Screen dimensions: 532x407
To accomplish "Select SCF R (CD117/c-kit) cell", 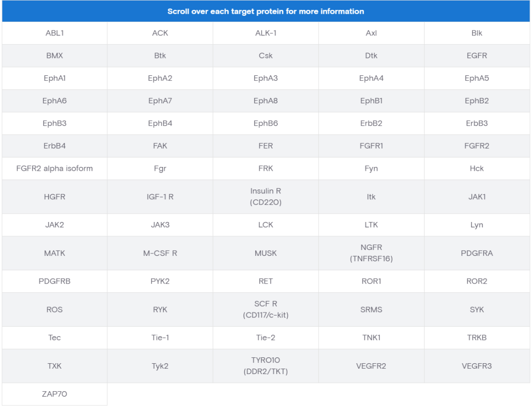I will tap(266, 310).
